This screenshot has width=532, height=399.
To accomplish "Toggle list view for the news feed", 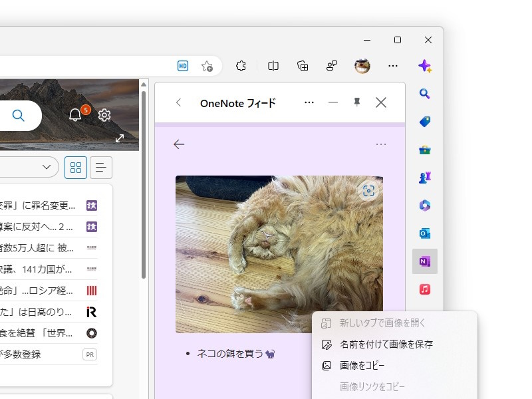I will [x=100, y=168].
